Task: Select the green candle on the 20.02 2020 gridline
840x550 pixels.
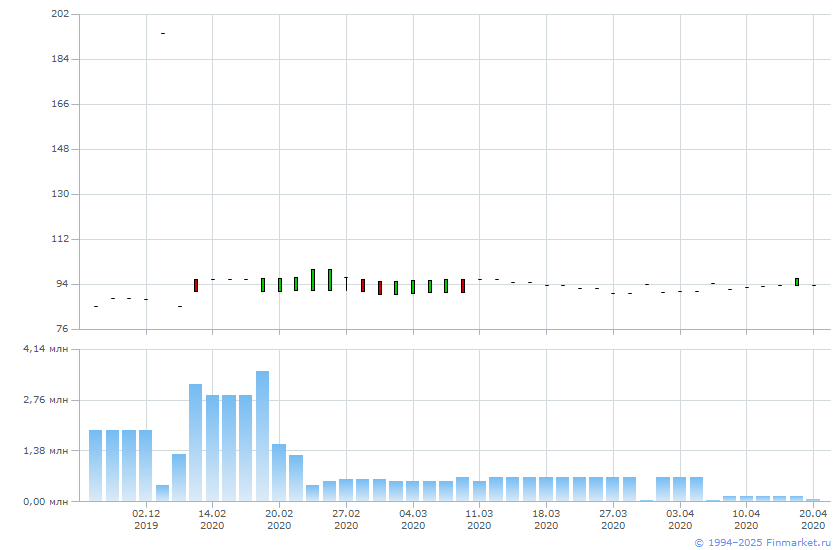Action: [280, 285]
